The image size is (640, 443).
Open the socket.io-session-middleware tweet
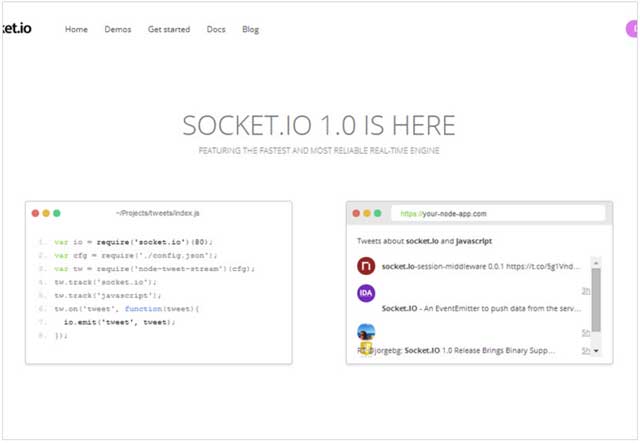coord(481,267)
